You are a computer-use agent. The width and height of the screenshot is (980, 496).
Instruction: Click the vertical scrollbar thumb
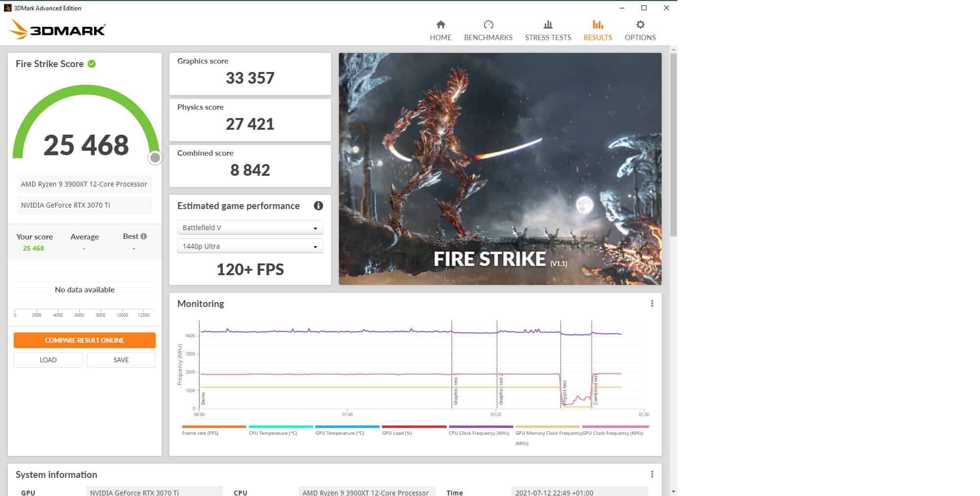(673, 144)
